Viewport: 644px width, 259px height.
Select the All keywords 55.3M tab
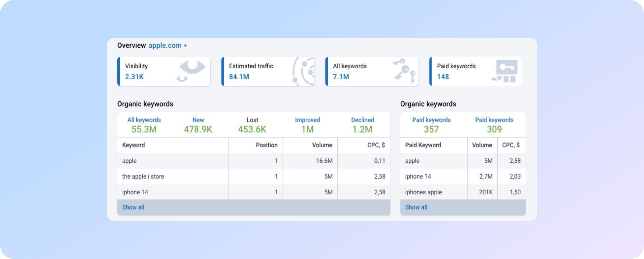[144, 125]
